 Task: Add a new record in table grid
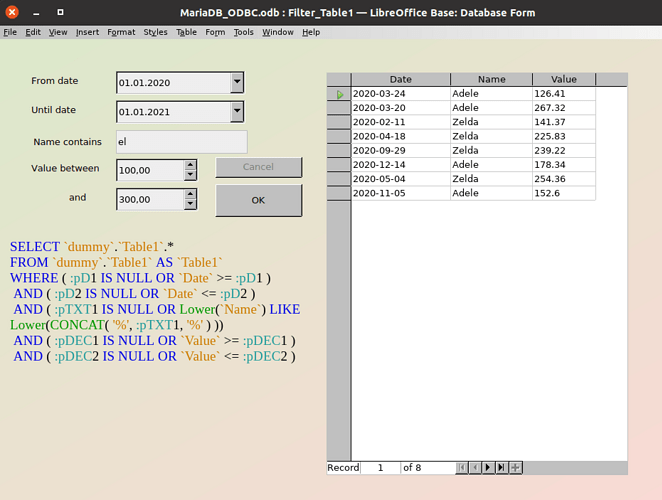[x=515, y=467]
